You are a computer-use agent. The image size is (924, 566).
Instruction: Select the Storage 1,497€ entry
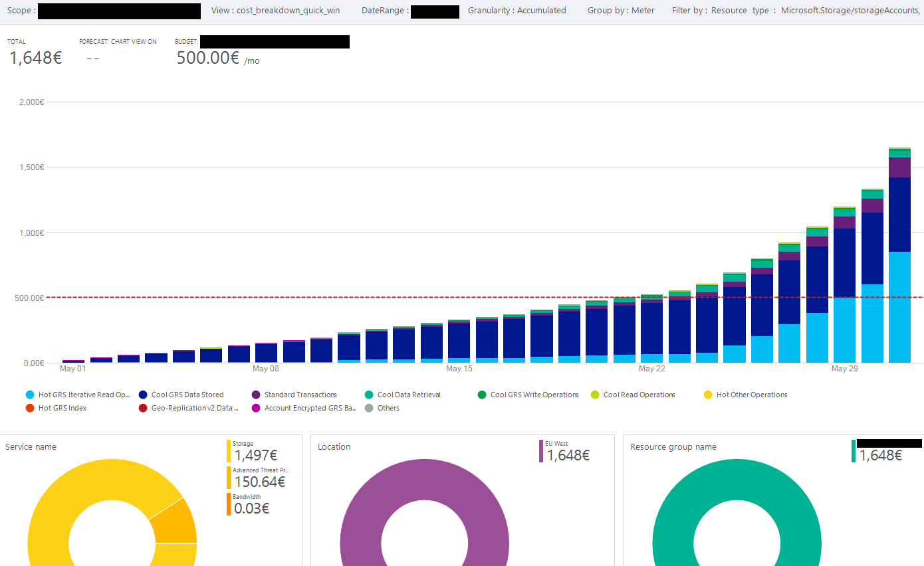pyautogui.click(x=252, y=451)
